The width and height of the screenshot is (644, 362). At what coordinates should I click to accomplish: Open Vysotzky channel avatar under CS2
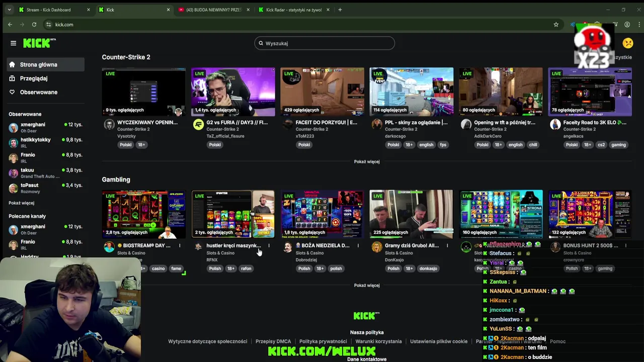(x=109, y=124)
